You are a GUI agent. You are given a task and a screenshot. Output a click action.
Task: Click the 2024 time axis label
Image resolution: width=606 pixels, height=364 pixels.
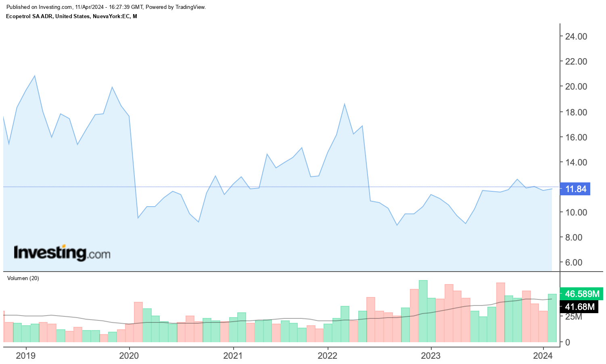pos(543,356)
